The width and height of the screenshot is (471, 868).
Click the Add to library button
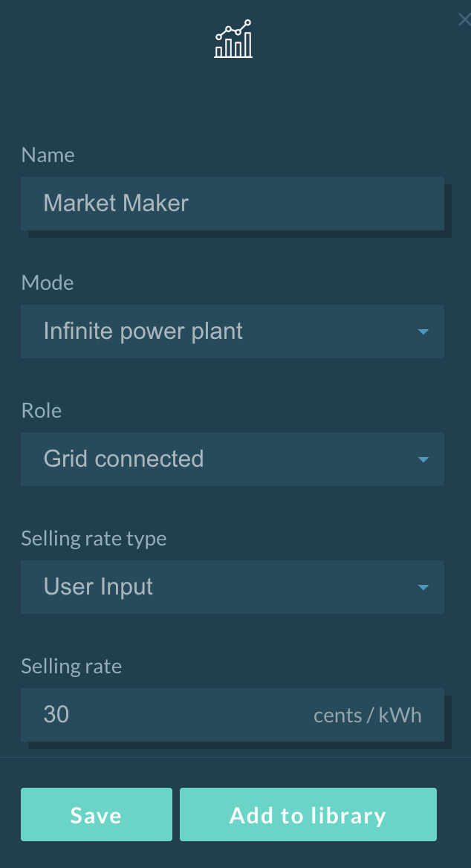(x=308, y=814)
